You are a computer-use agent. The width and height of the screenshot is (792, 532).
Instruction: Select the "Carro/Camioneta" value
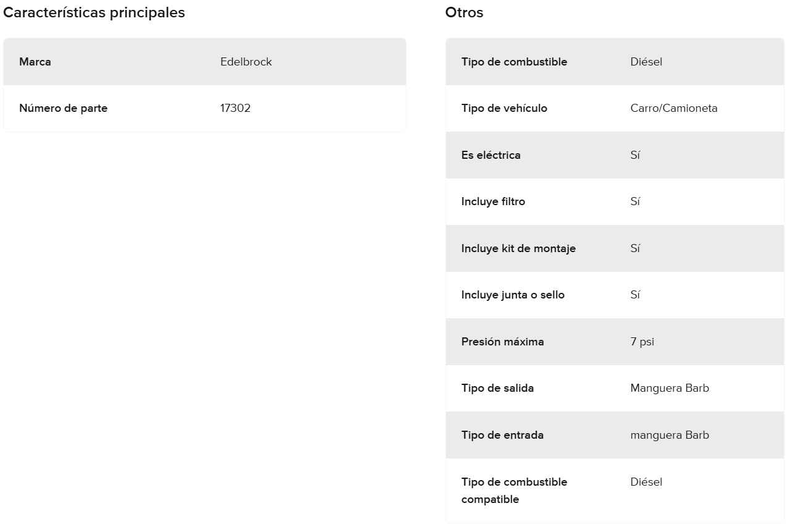pos(674,108)
